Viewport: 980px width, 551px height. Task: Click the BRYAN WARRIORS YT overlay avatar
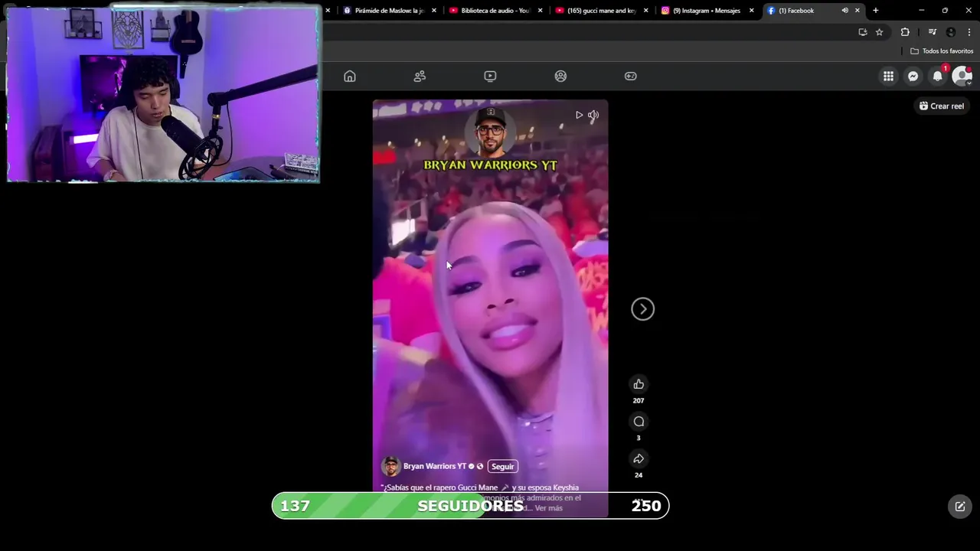coord(490,132)
